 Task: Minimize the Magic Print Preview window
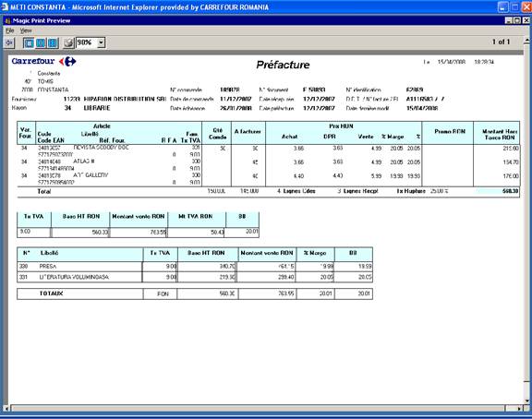click(509, 20)
